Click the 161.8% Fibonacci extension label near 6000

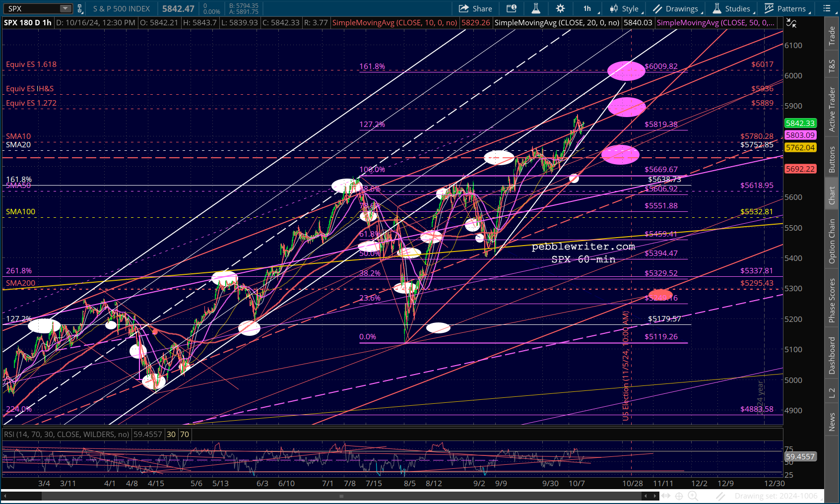372,66
